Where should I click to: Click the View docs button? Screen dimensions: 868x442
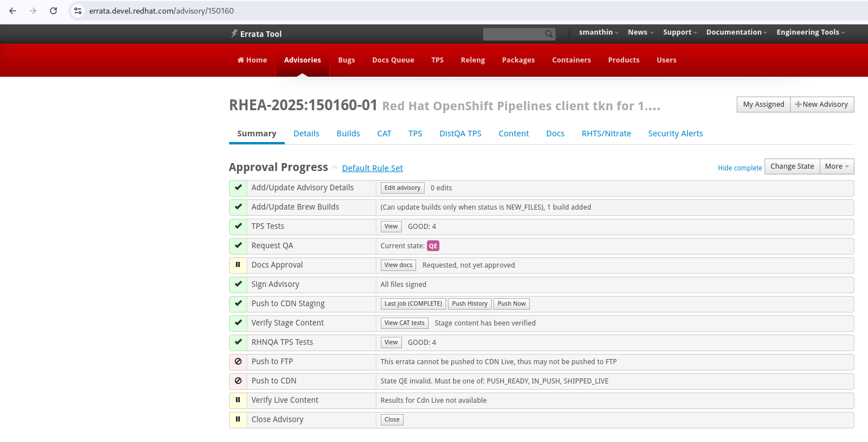click(398, 265)
